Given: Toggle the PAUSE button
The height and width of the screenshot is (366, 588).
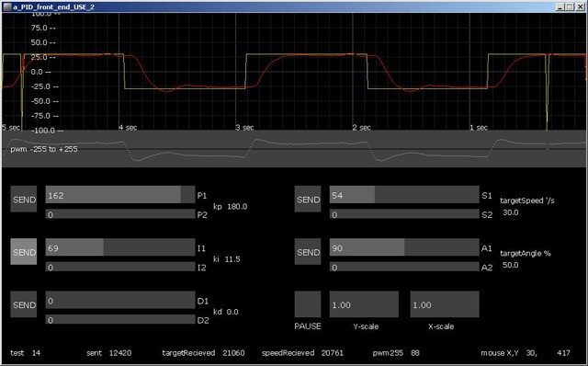Looking at the screenshot, I should click(x=308, y=304).
